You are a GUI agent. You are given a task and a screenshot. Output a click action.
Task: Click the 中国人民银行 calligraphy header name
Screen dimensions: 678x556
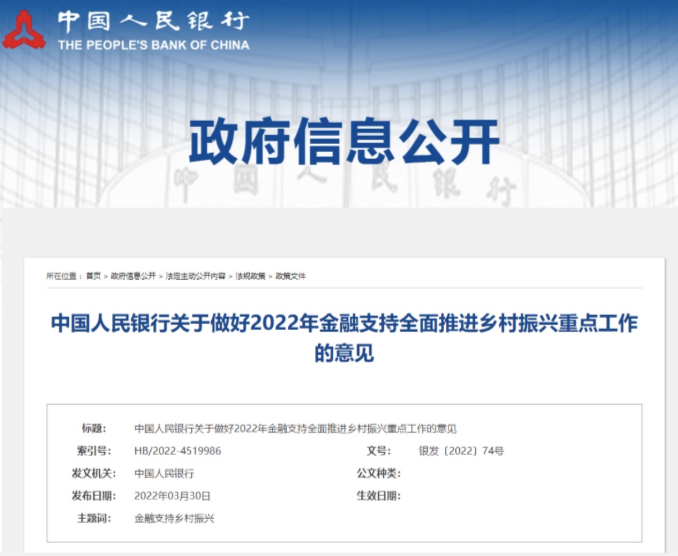pyautogui.click(x=153, y=22)
